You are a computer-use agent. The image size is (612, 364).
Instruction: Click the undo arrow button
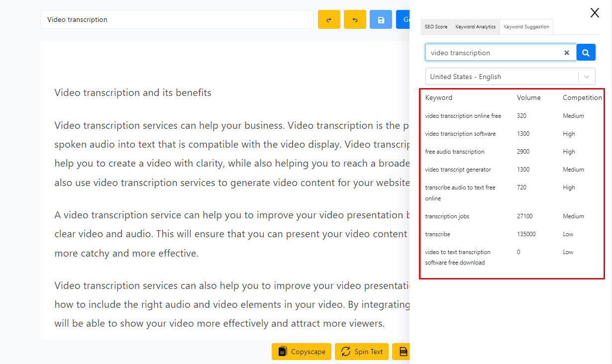[355, 20]
